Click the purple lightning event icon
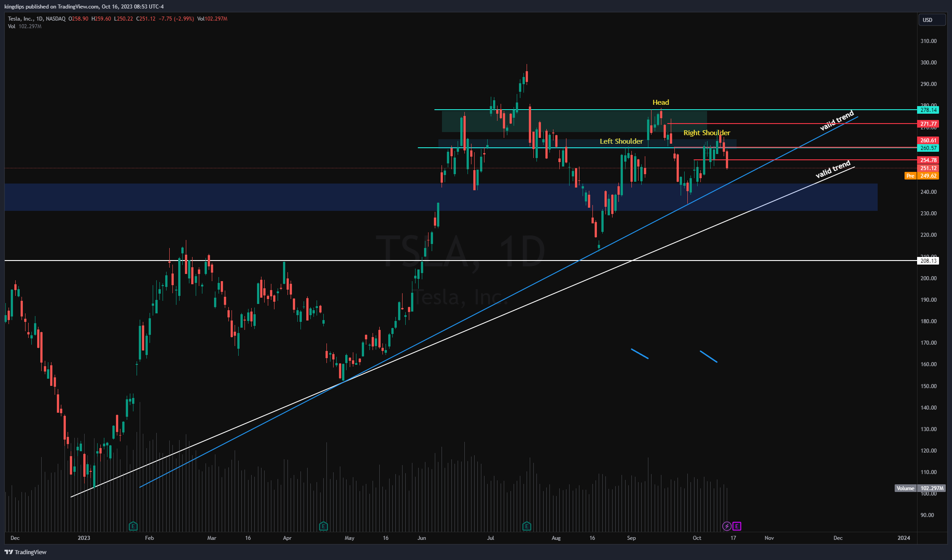 [727, 526]
